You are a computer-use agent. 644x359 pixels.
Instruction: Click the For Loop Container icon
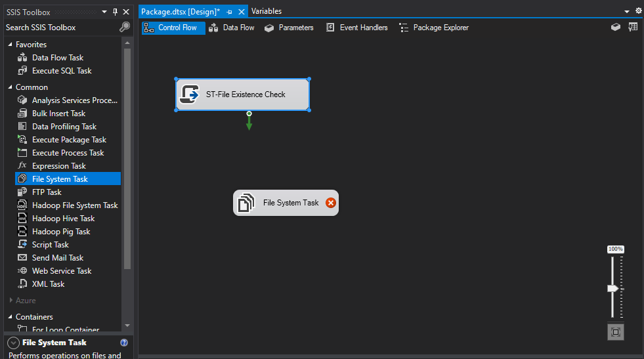point(22,329)
